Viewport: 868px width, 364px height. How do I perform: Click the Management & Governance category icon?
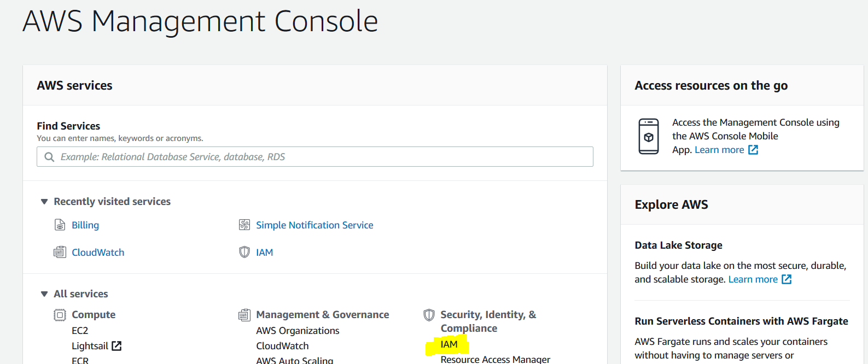244,315
